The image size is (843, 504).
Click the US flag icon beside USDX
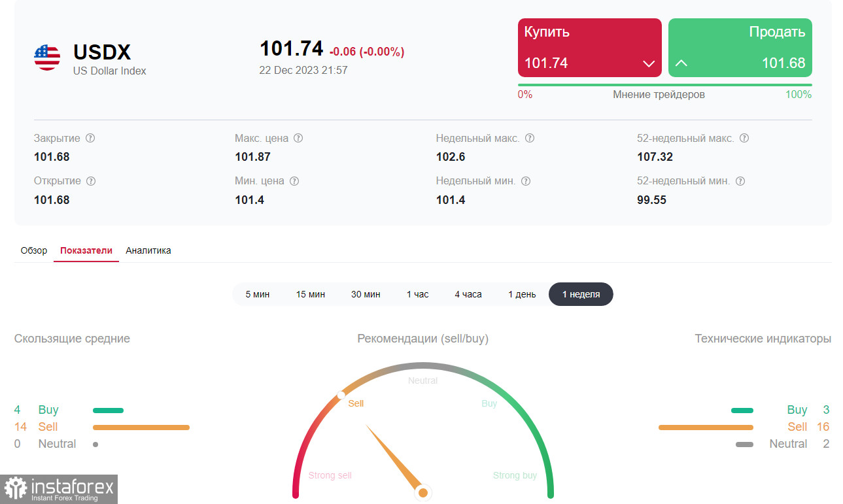47,58
